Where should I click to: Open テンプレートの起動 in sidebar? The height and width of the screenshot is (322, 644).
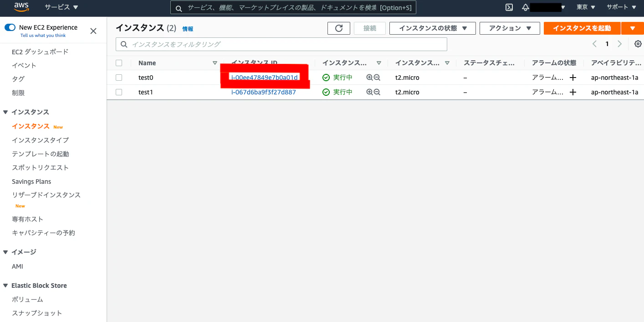[x=41, y=154]
